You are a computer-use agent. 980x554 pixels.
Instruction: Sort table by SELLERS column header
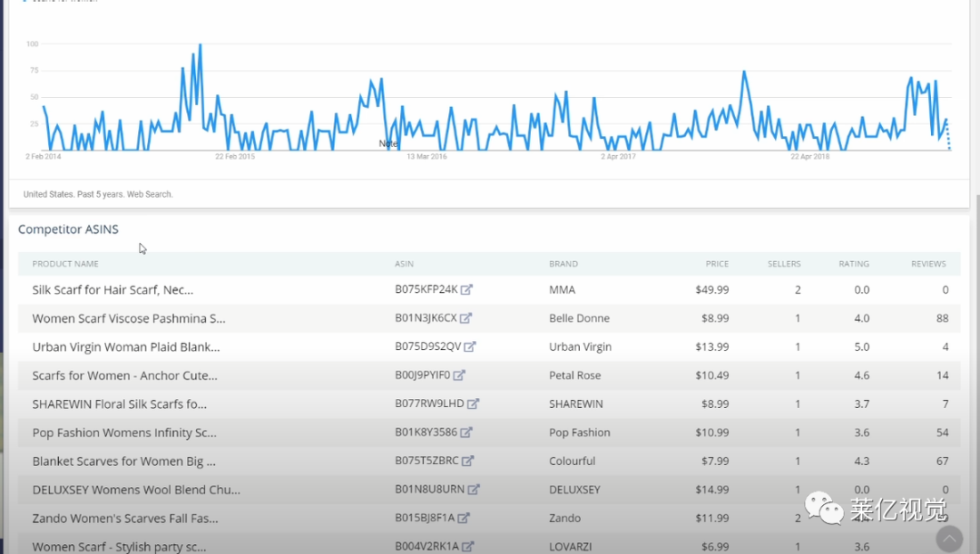784,264
